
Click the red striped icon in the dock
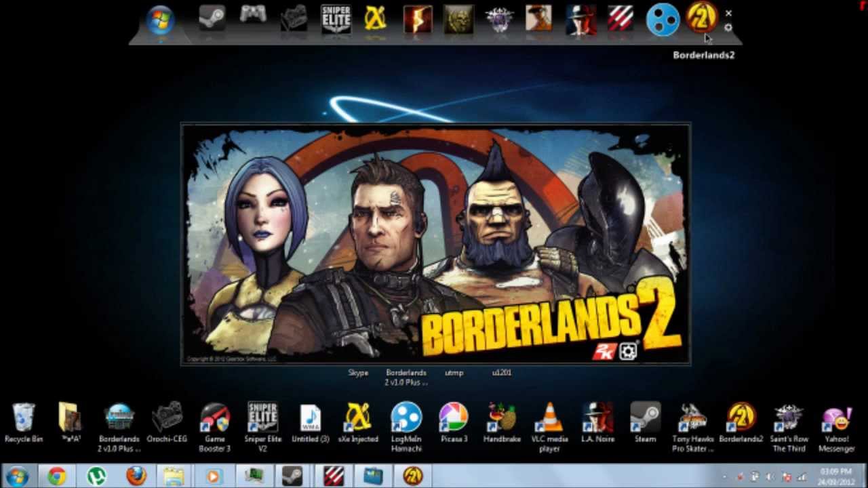[620, 19]
